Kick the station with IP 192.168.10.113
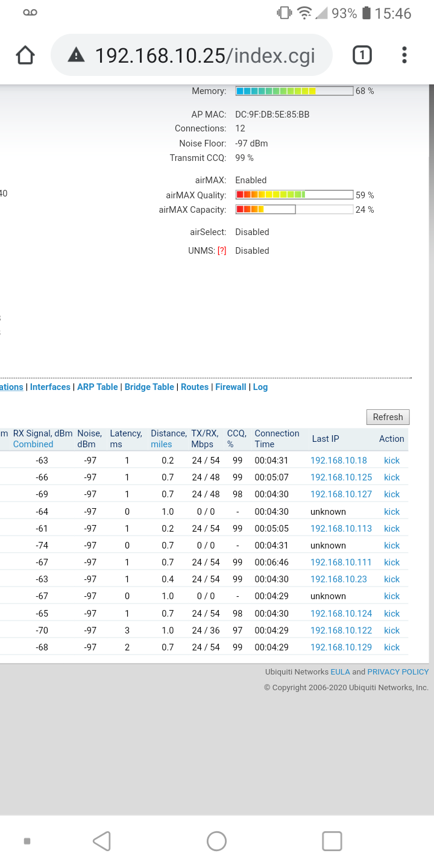The height and width of the screenshot is (868, 434). click(x=392, y=529)
